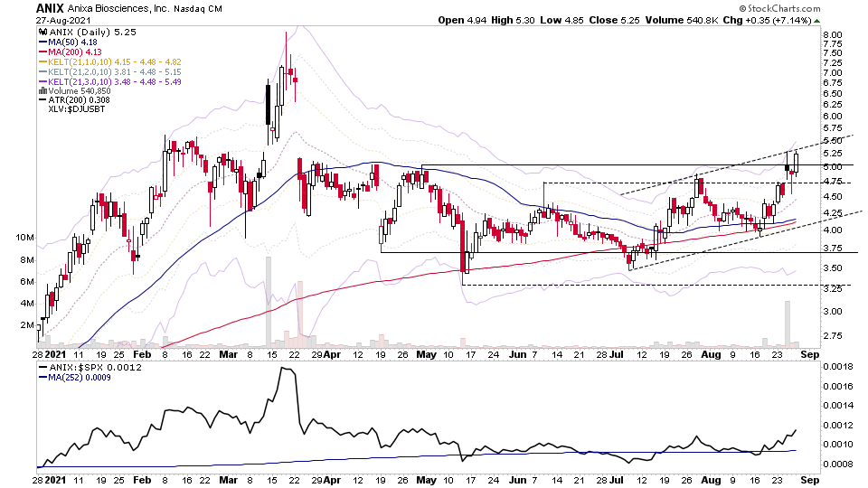The image size is (868, 488).
Task: Click the 7.00 price axis label
Action: tap(833, 72)
